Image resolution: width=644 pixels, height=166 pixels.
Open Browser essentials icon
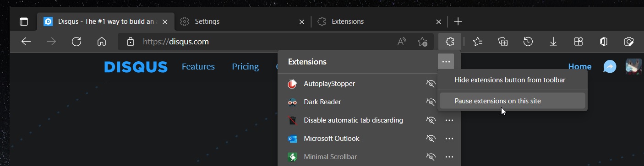click(629, 42)
